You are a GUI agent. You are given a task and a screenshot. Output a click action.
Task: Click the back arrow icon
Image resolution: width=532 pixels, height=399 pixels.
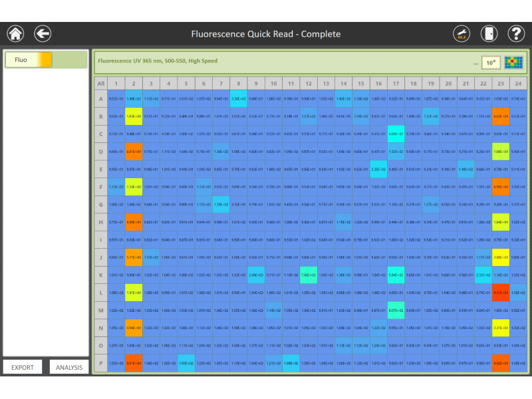tap(43, 34)
